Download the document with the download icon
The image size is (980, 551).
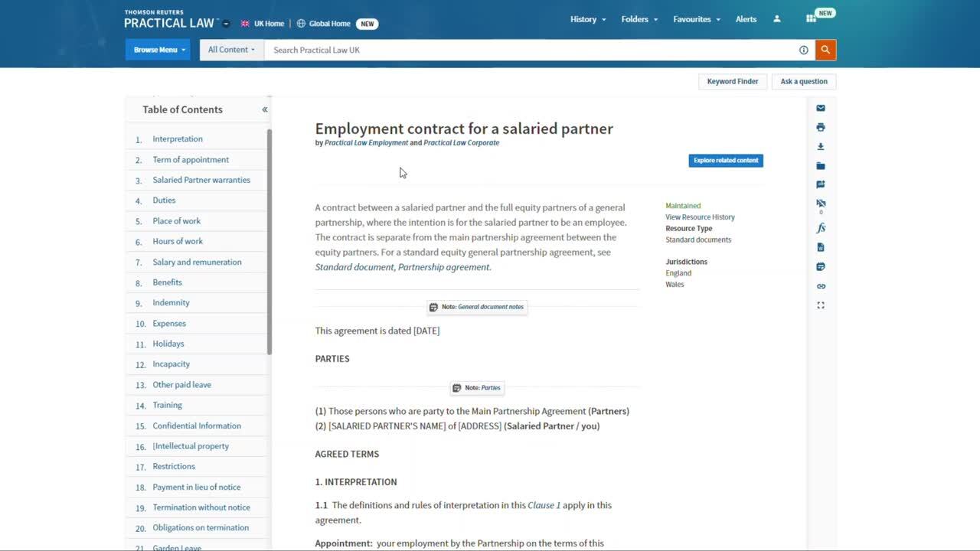pyautogui.click(x=820, y=146)
